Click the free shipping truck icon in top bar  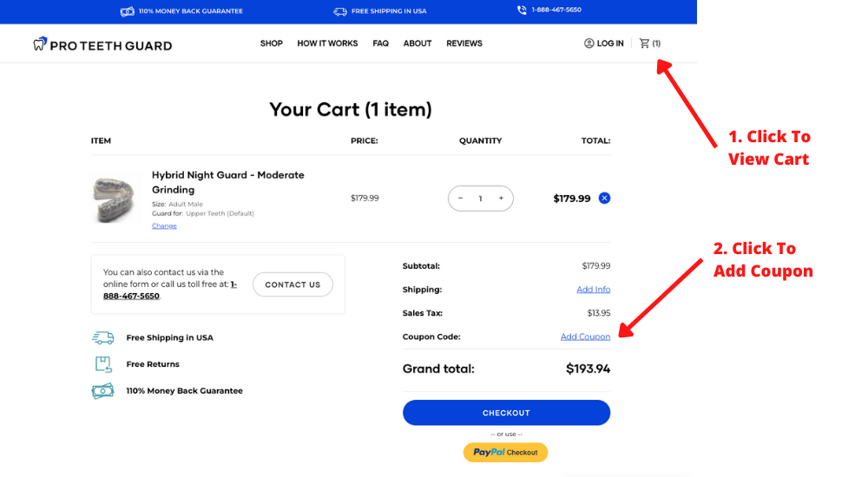coord(339,11)
